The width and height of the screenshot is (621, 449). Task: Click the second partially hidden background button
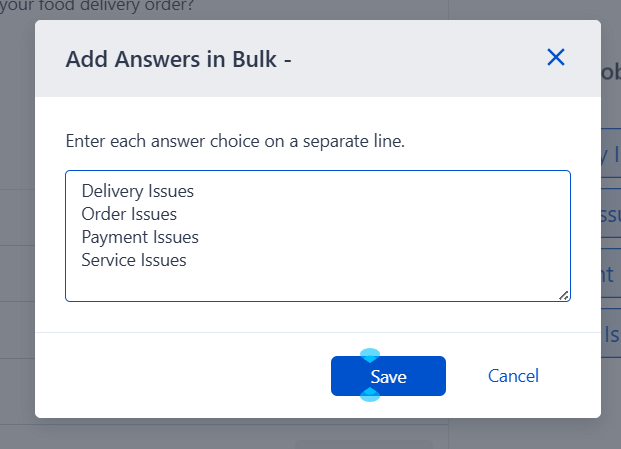point(611,214)
